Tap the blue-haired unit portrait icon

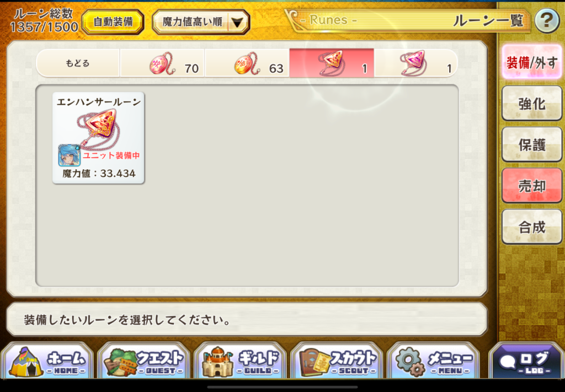69,155
